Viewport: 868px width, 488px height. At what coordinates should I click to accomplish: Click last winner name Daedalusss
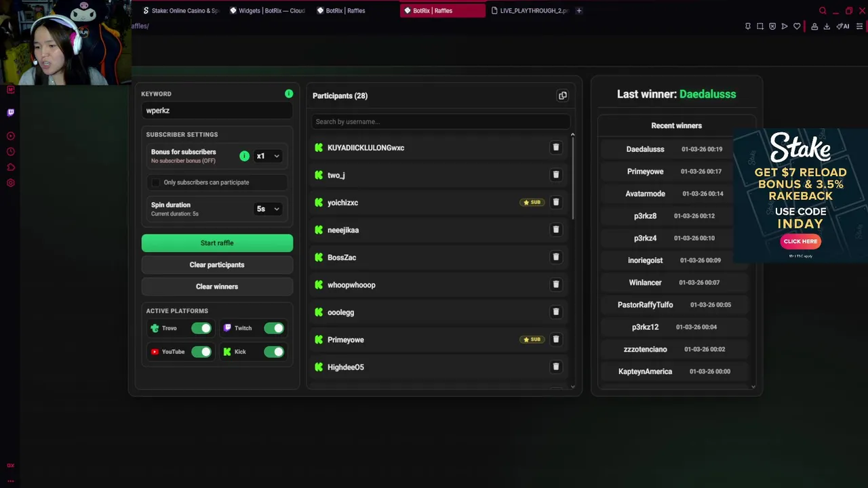[x=707, y=94]
